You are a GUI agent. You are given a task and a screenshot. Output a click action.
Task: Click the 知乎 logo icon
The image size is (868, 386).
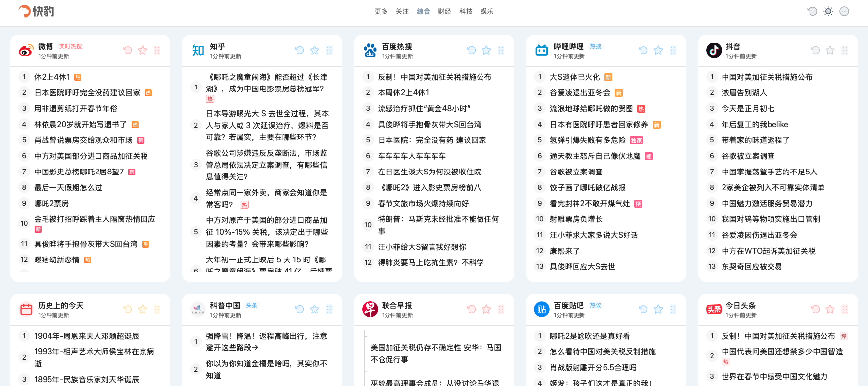tap(198, 50)
